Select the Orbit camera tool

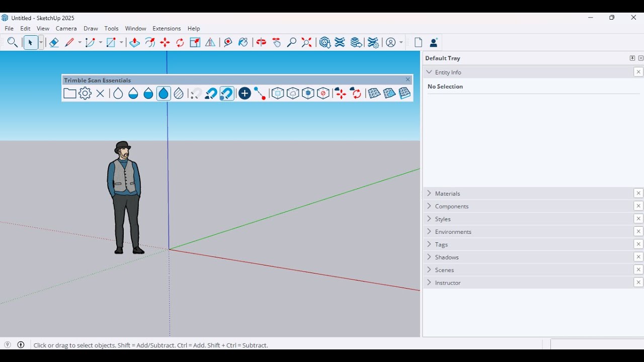tap(261, 43)
